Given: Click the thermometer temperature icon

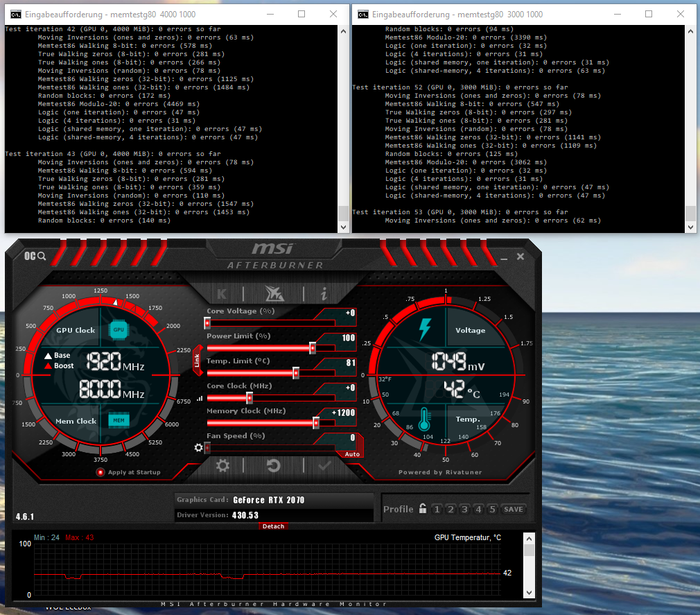Looking at the screenshot, I should 424,419.
